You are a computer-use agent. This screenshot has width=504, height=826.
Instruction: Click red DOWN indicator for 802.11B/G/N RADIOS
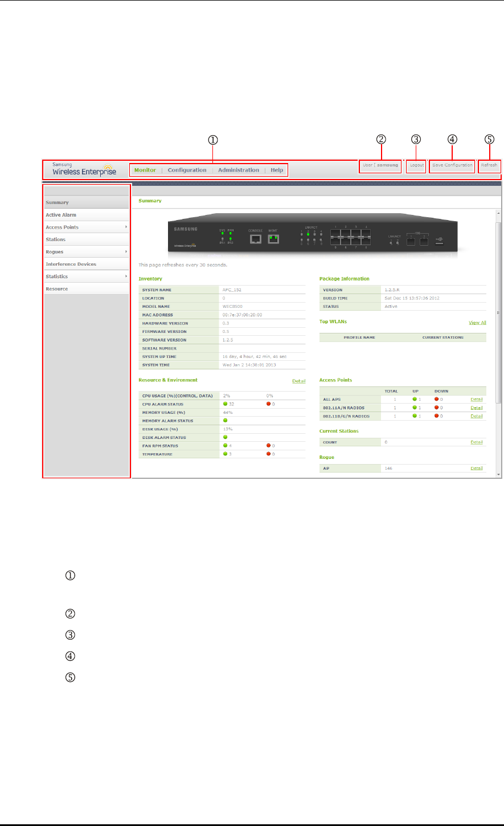pos(436,417)
